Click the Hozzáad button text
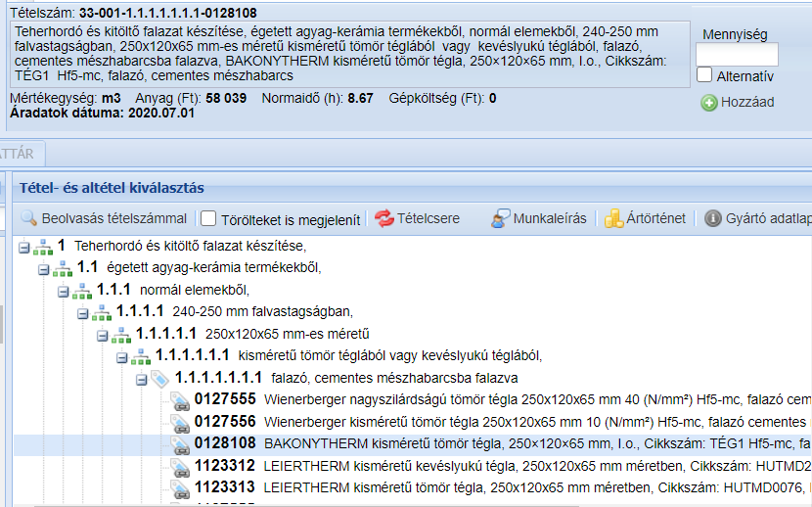Image resolution: width=812 pixels, height=507 pixels. pos(746,102)
